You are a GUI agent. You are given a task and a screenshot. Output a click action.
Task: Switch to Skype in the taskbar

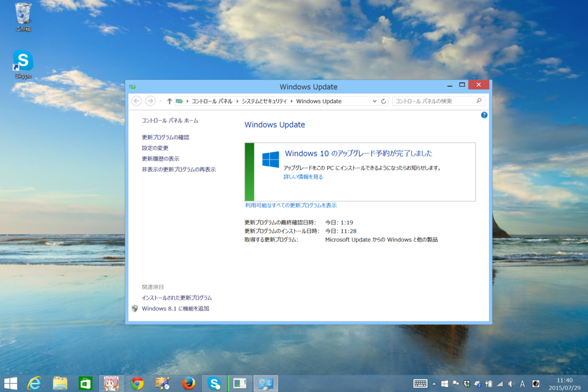[215, 383]
